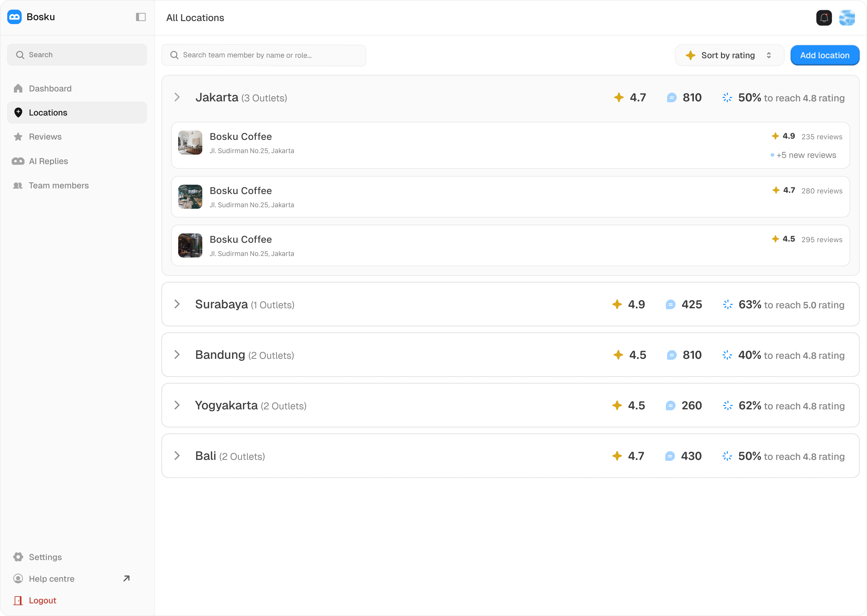Click the Locations pin icon
The image size is (867, 616).
[18, 112]
